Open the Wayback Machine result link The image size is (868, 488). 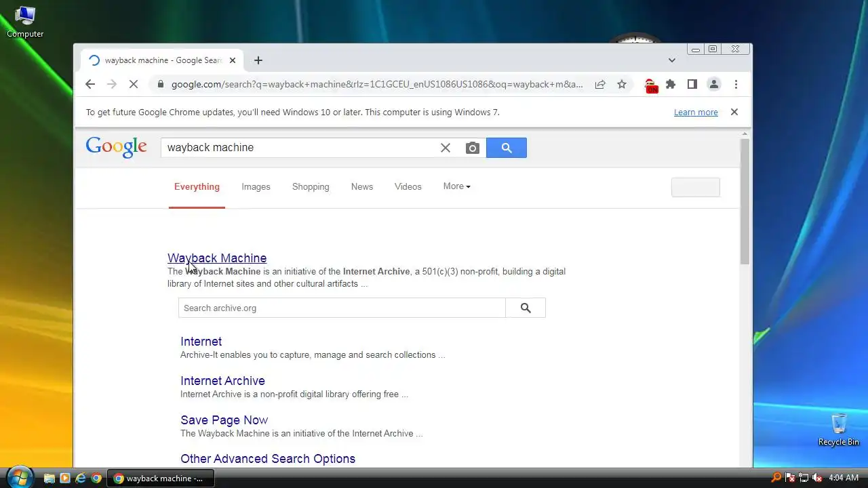217,258
